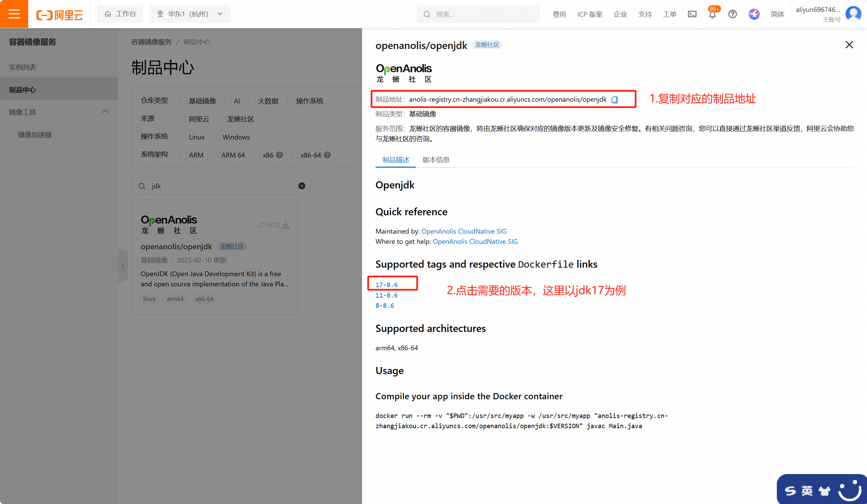Screen dimensions: 867x504
Task: Copy the artifact address with the copy icon
Action: [x=615, y=100]
